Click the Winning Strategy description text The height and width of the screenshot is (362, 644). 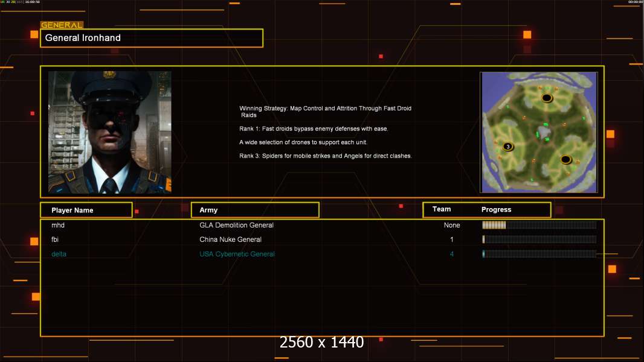(x=325, y=112)
